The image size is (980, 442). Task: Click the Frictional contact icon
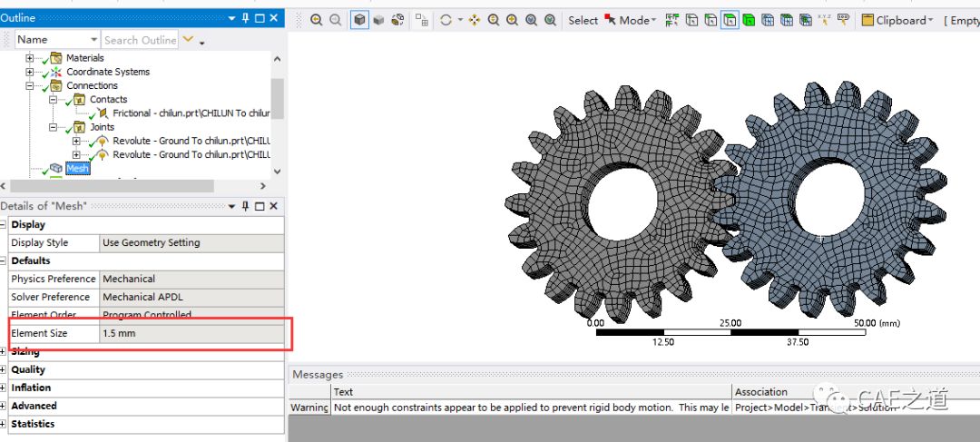coord(103,113)
